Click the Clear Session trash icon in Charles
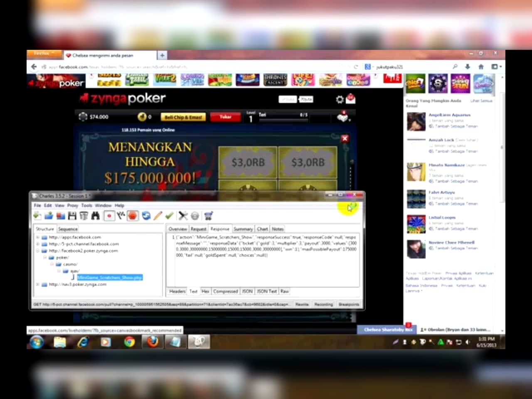The width and height of the screenshot is (532, 399). (84, 216)
